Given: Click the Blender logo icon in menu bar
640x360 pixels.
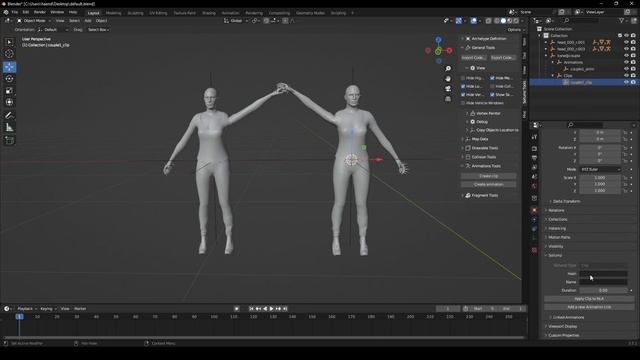Looking at the screenshot, I should [6, 12].
